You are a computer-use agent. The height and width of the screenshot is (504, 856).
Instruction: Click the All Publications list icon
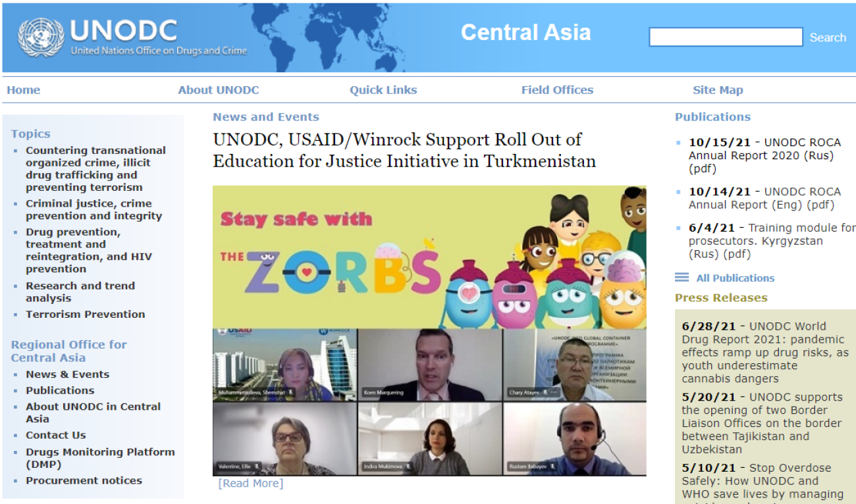point(682,278)
